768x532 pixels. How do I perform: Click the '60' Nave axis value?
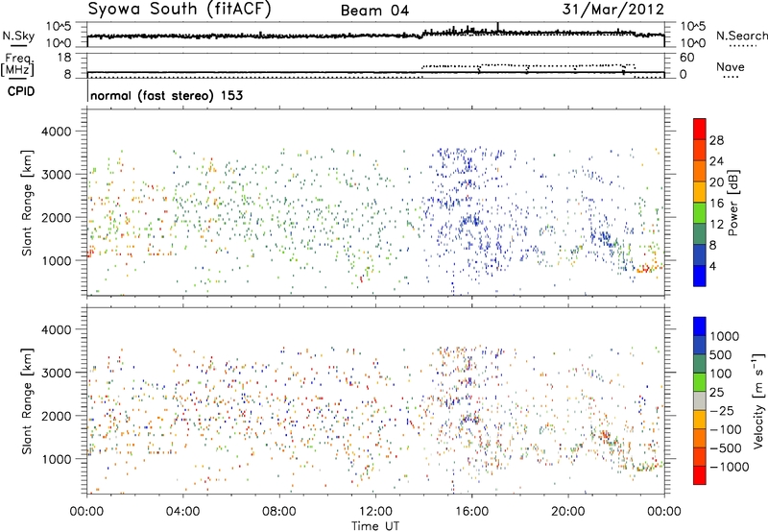pyautogui.click(x=686, y=58)
